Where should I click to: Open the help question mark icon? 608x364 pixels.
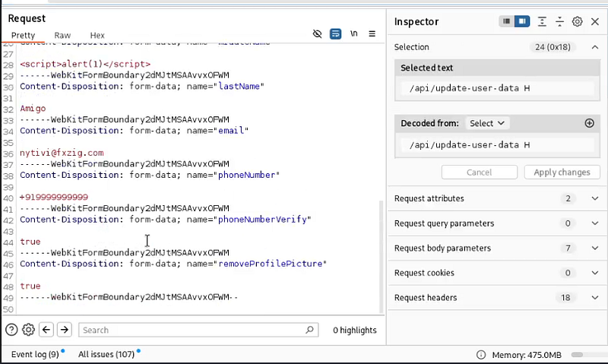click(11, 330)
